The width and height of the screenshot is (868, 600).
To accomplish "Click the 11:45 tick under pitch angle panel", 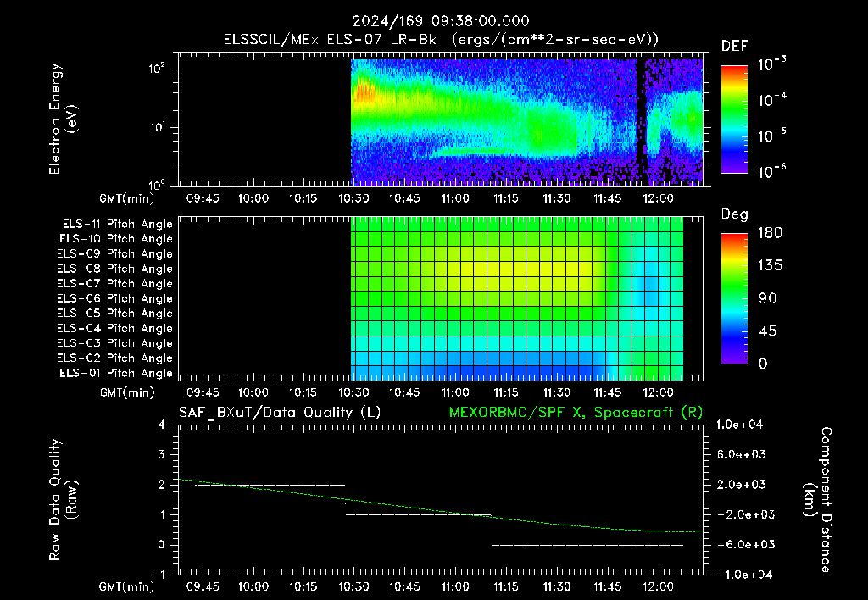I will (607, 393).
